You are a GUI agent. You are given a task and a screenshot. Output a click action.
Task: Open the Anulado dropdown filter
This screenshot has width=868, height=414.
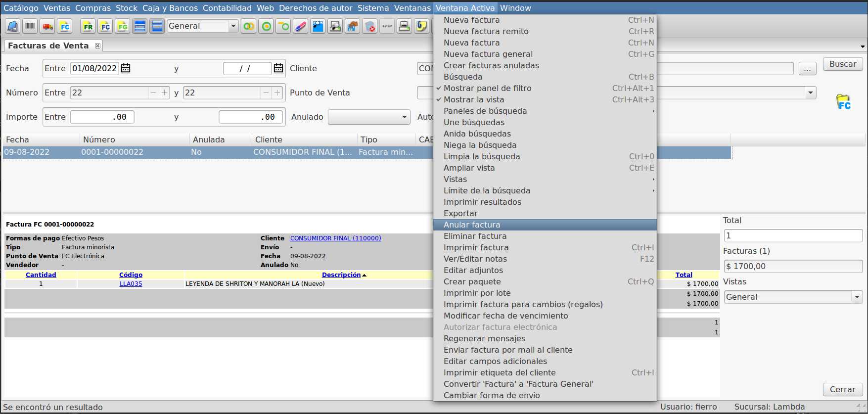(369, 117)
